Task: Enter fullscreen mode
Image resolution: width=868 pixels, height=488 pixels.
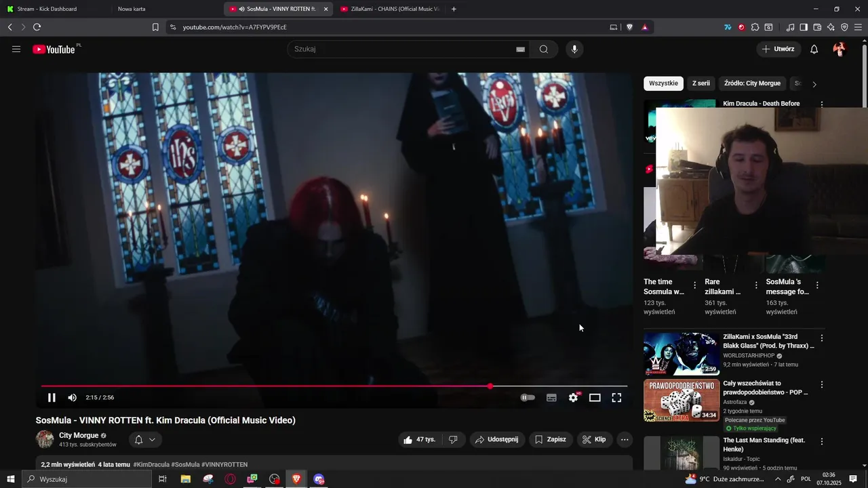Action: pos(616,398)
